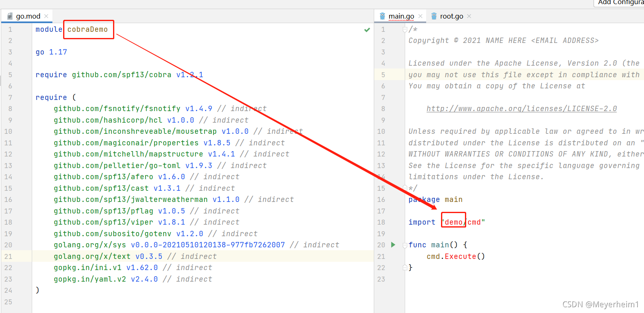
Task: Click the module name cobraDemo
Action: (x=87, y=29)
